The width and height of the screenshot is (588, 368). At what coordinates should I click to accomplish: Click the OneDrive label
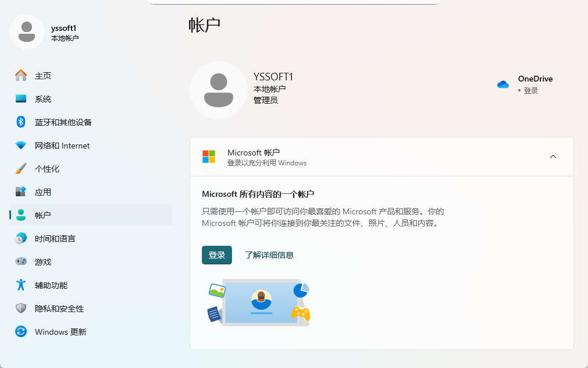(535, 79)
